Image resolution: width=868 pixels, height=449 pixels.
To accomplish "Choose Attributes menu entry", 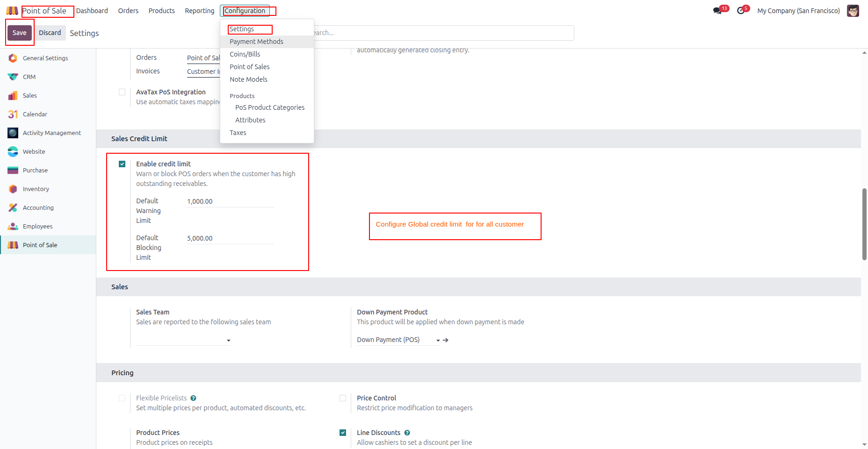I will point(267,120).
